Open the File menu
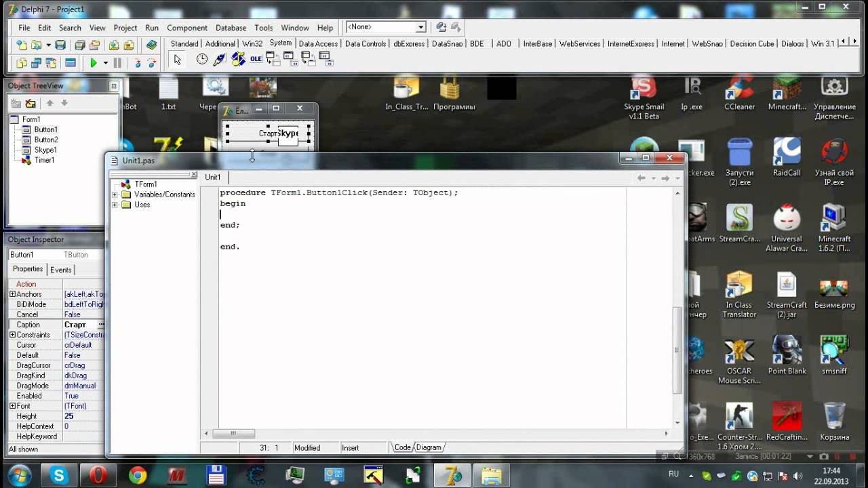 pos(24,28)
